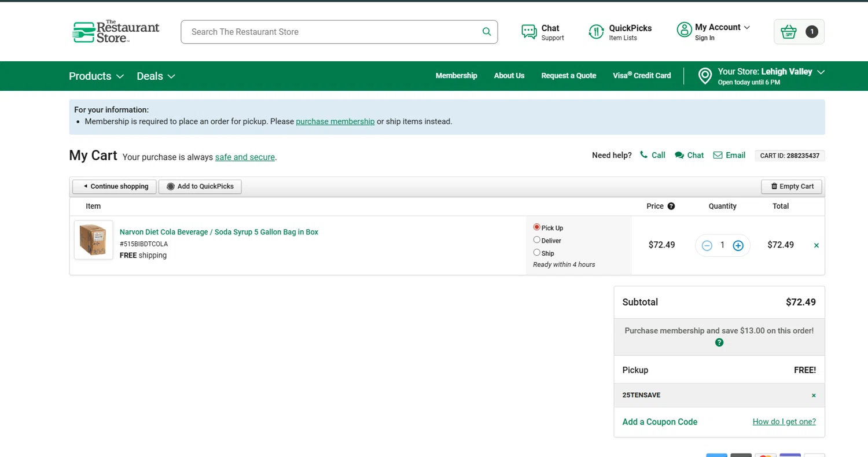The height and width of the screenshot is (457, 868).
Task: Expand the Products menu
Action: (96, 76)
